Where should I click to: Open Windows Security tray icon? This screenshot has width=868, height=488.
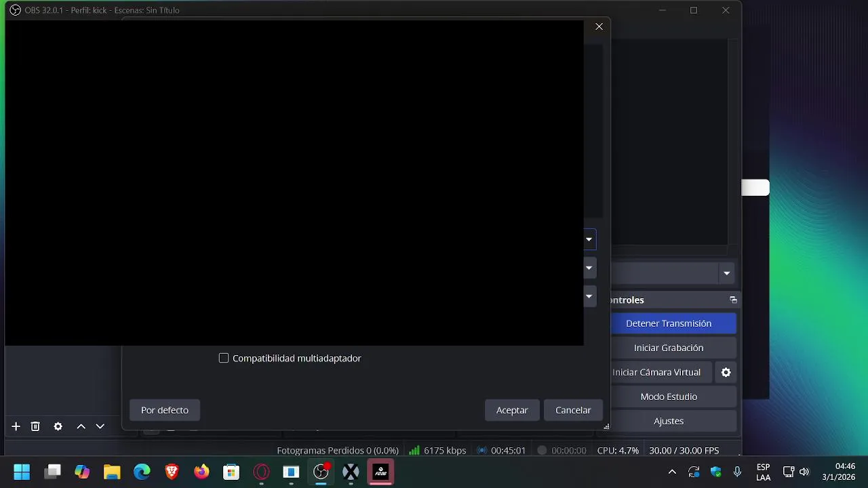click(715, 472)
